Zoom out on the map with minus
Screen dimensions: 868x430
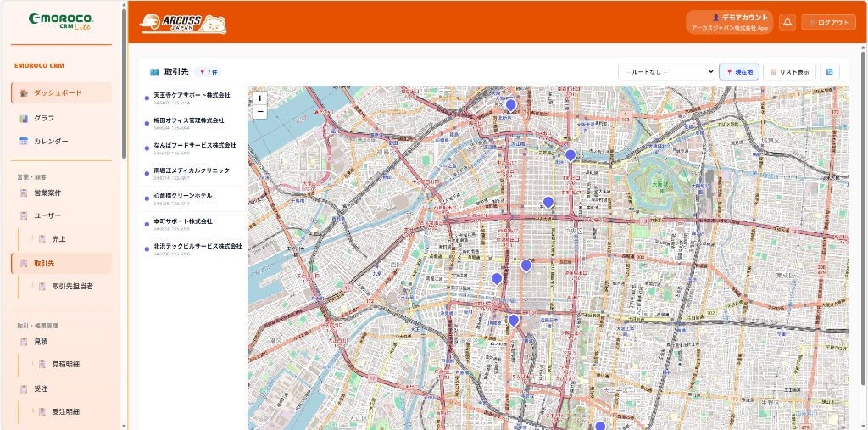coord(260,112)
